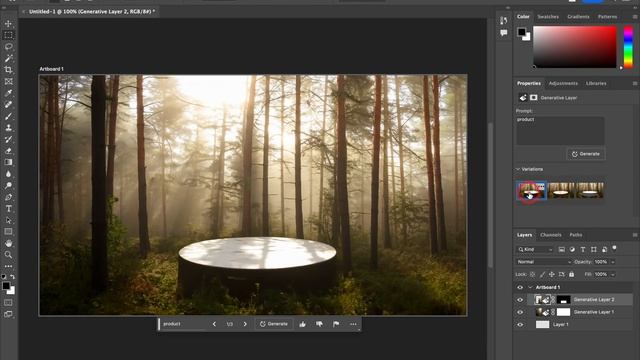
Task: Open the Layers panel menu
Action: [635, 235]
